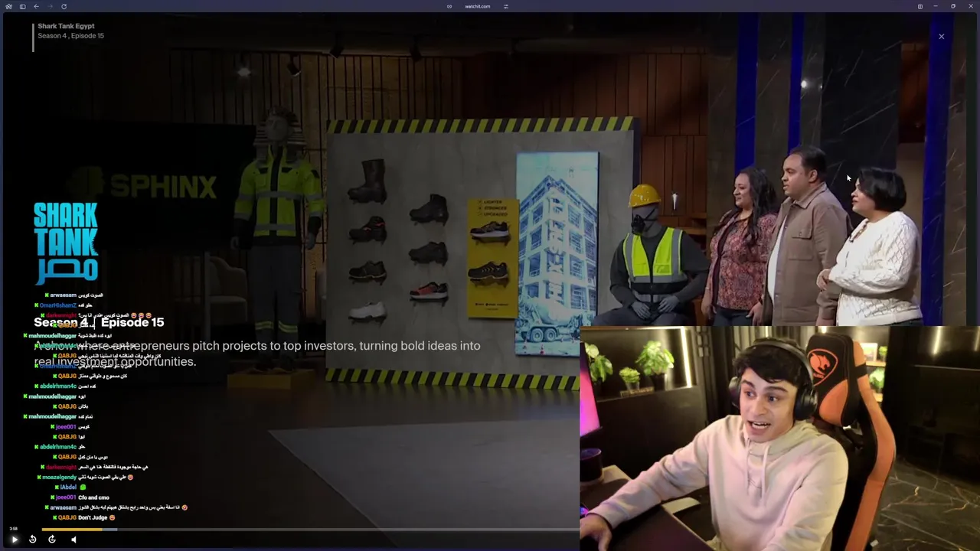Click the large 'Season 4 | Episode 15' heading

(99, 322)
